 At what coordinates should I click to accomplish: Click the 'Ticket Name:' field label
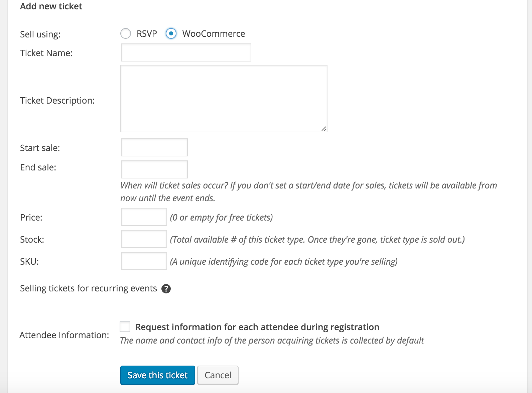point(46,53)
